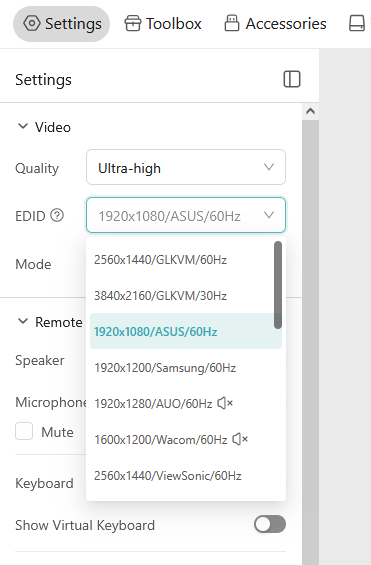Click the muted speaker icon beside Wacom

tap(240, 439)
